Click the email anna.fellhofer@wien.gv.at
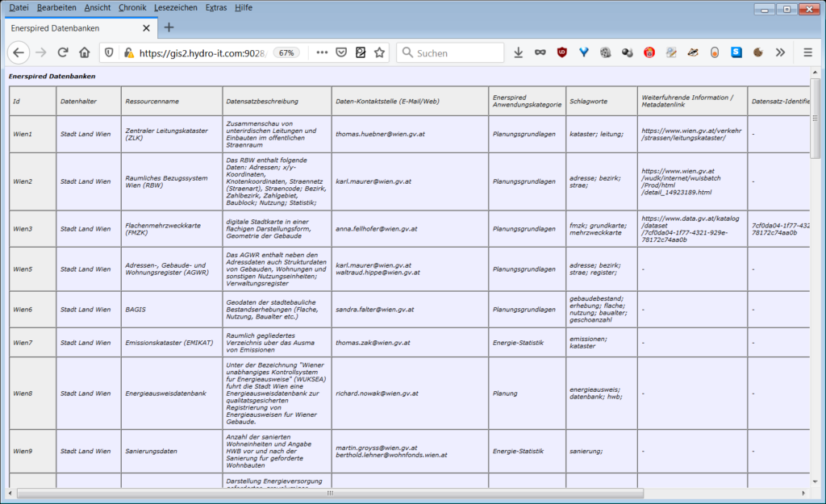Viewport: 826px width, 504px height. coord(376,228)
